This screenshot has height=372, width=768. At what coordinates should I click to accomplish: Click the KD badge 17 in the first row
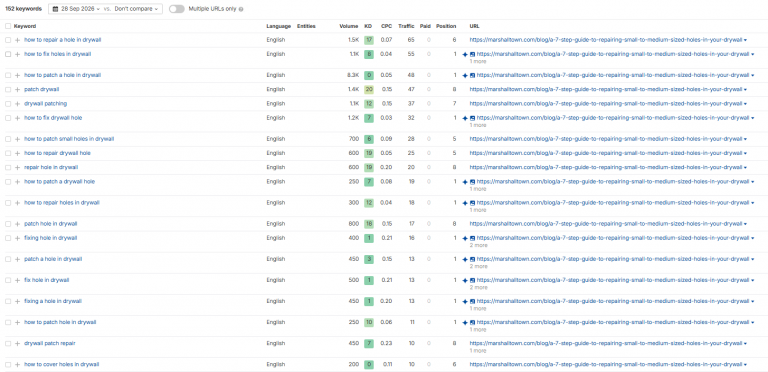pos(368,40)
